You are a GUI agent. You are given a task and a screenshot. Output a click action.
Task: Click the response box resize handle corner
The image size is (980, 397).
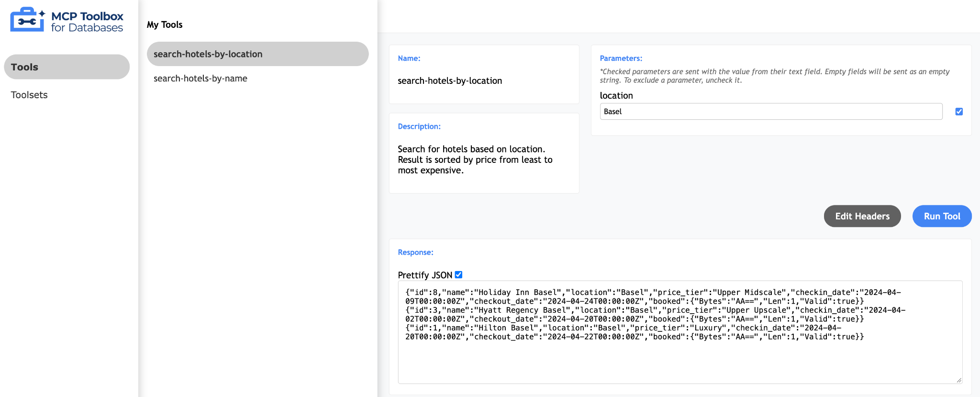point(958,380)
